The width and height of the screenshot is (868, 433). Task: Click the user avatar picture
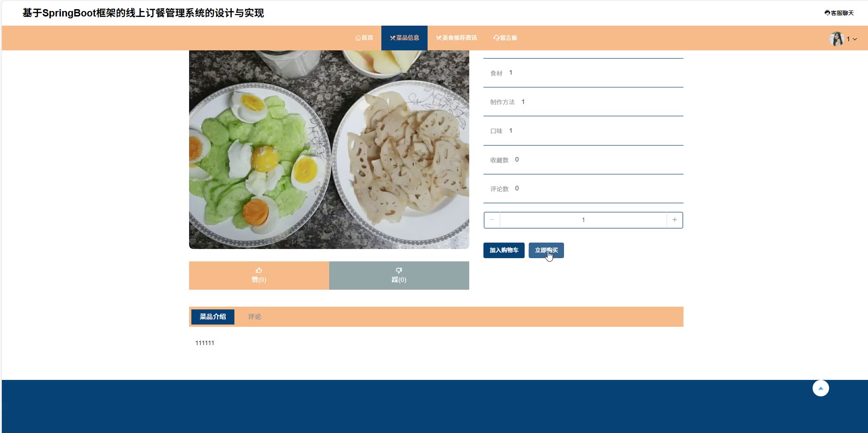tap(836, 39)
